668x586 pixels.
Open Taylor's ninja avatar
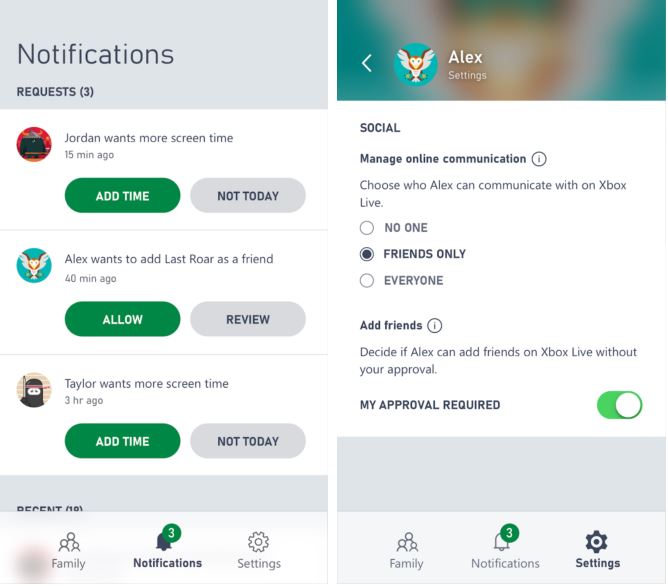pyautogui.click(x=34, y=390)
